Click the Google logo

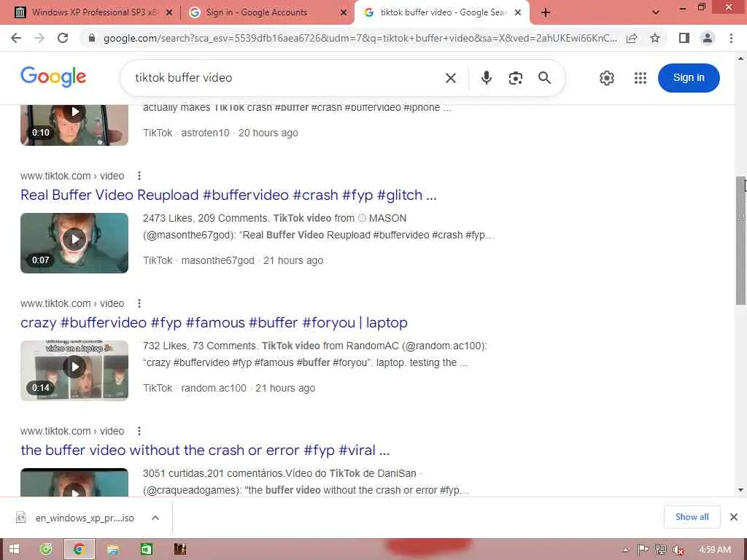[x=53, y=77]
